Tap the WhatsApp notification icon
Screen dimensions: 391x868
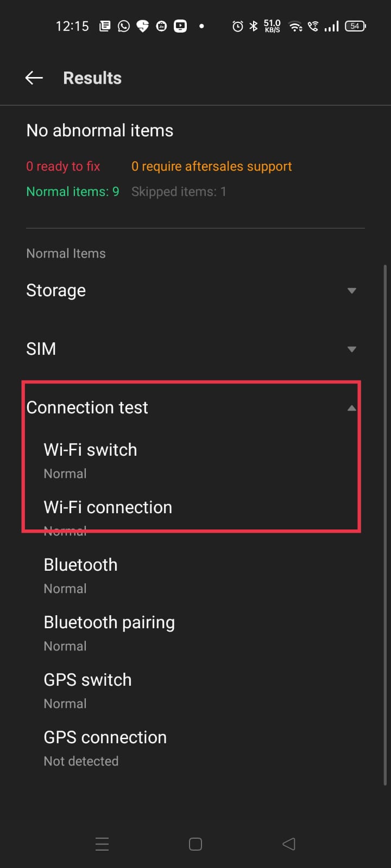pos(124,26)
